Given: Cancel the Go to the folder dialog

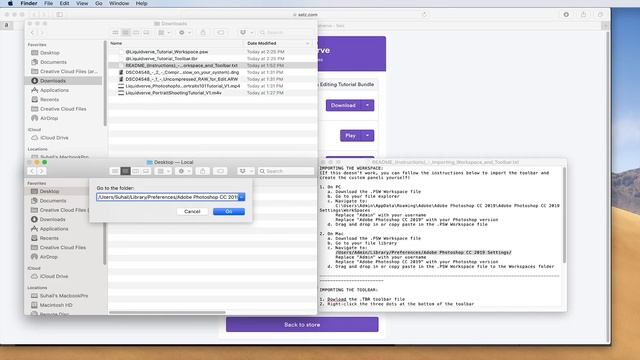Looking at the screenshot, I should tap(192, 211).
